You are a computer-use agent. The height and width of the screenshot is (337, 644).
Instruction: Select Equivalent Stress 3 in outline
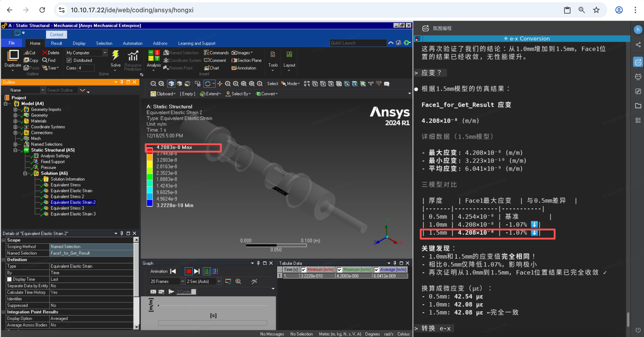[67, 208]
